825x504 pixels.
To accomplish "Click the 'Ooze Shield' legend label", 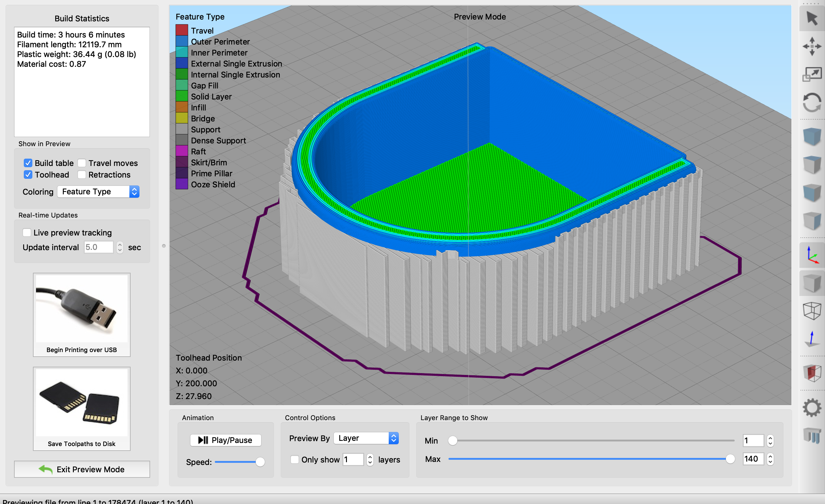I will click(x=213, y=185).
